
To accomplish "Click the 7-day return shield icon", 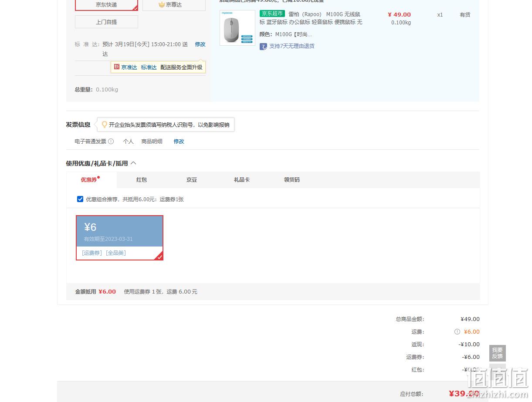I will point(263,46).
